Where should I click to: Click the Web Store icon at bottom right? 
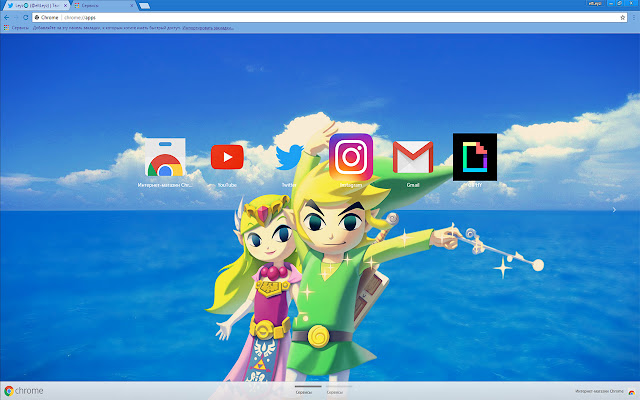631,392
